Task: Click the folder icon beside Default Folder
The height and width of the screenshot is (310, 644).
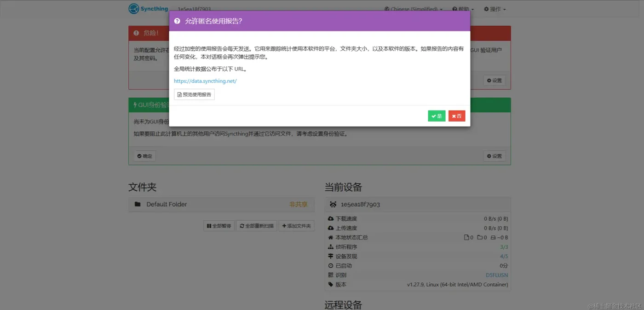Action: [x=138, y=205]
